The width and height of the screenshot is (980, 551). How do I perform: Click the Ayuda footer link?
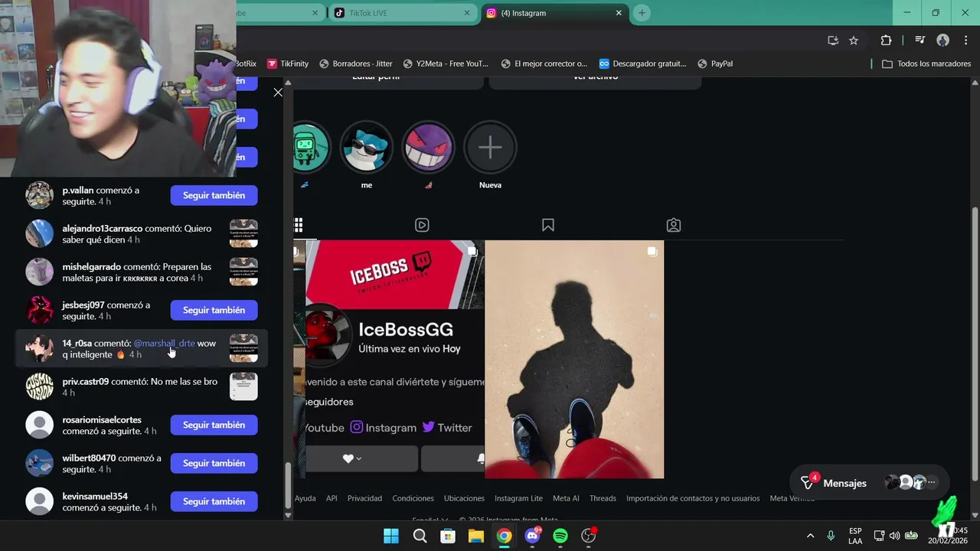click(x=305, y=498)
